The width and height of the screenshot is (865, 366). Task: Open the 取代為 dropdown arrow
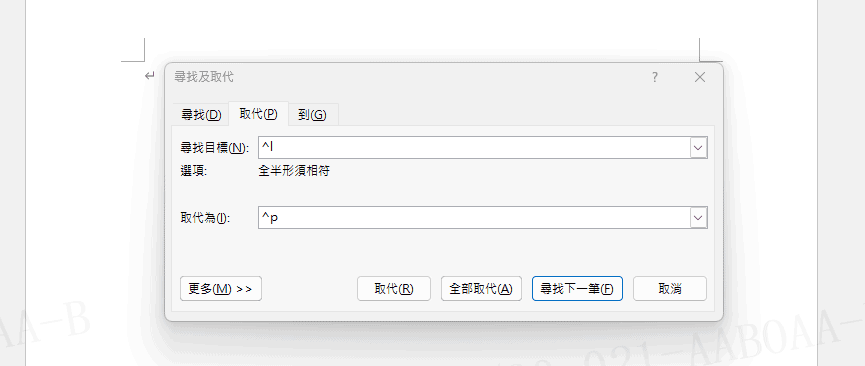699,218
